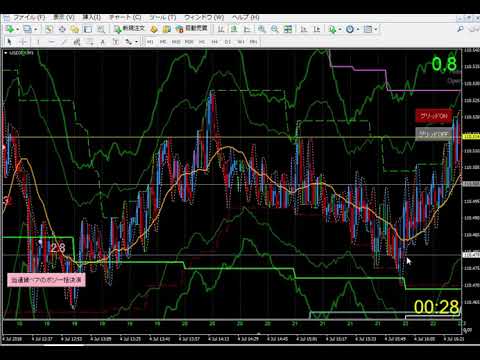Screen dimensions: 480x360
Task: Expand the arrows tool dropdown
Action: point(136,42)
